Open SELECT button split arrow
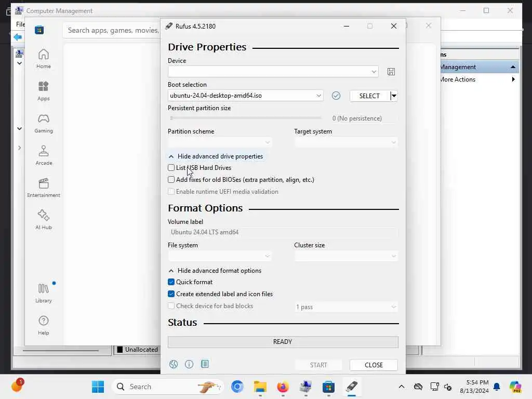 (x=394, y=96)
